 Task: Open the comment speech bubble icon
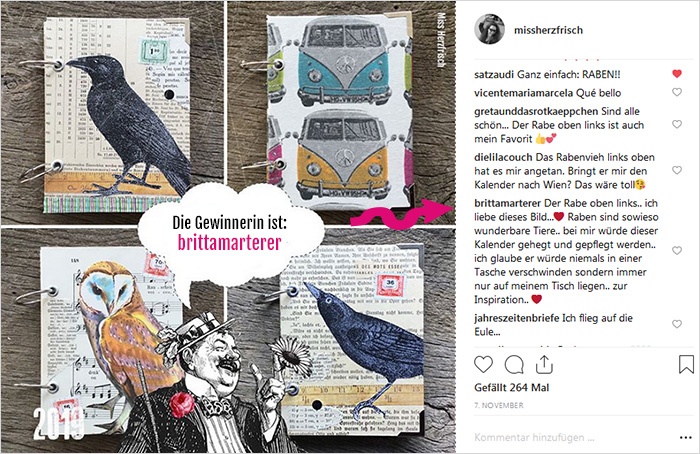pyautogui.click(x=514, y=365)
